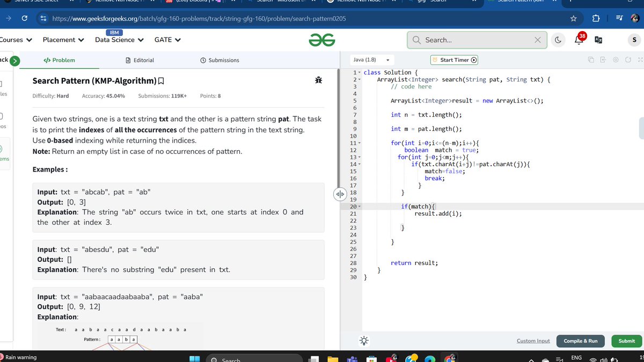Click the Search Pattern (KMP-Algorithm) title
This screenshot has height=362, width=644.
pos(94,81)
